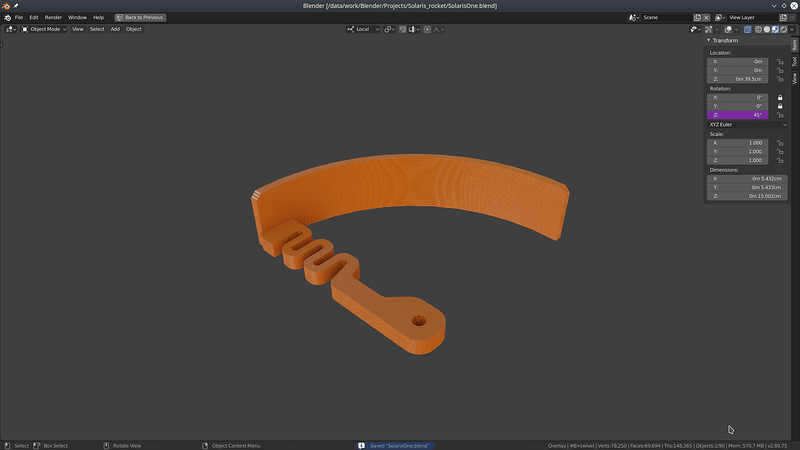Toggle X-ray view icon
800x450 pixels.
click(747, 30)
